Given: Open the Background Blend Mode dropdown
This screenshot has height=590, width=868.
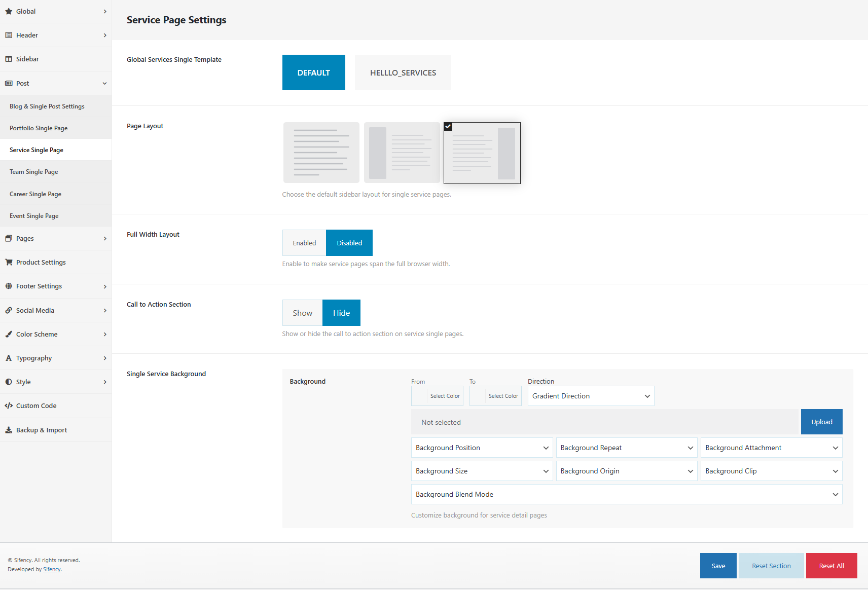Looking at the screenshot, I should (626, 494).
